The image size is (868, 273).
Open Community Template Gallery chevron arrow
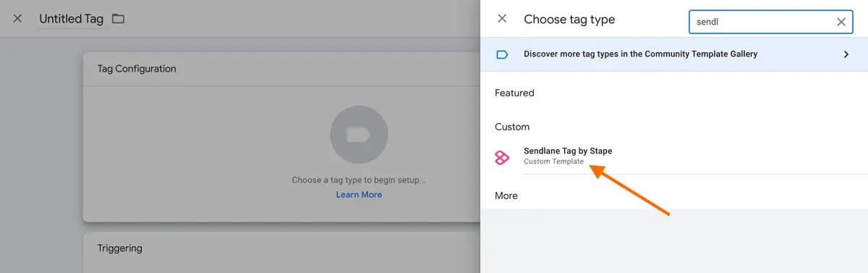[x=846, y=54]
